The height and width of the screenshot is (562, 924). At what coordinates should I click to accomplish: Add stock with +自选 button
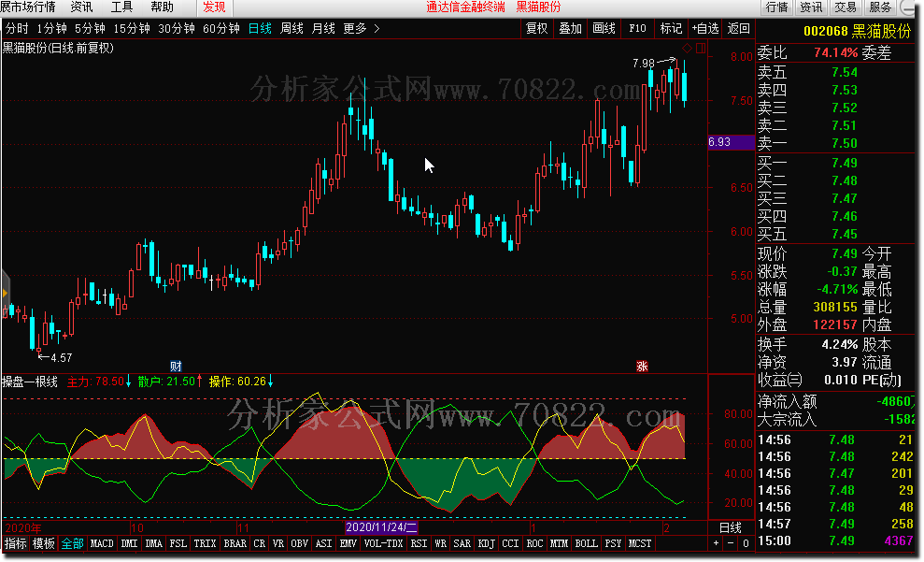(x=705, y=28)
